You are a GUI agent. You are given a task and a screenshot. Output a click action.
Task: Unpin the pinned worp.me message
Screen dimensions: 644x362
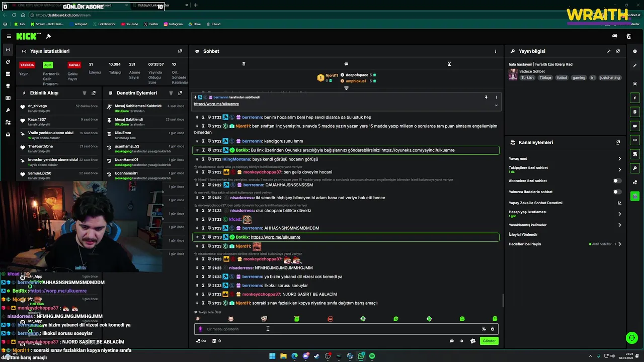pyautogui.click(x=486, y=97)
